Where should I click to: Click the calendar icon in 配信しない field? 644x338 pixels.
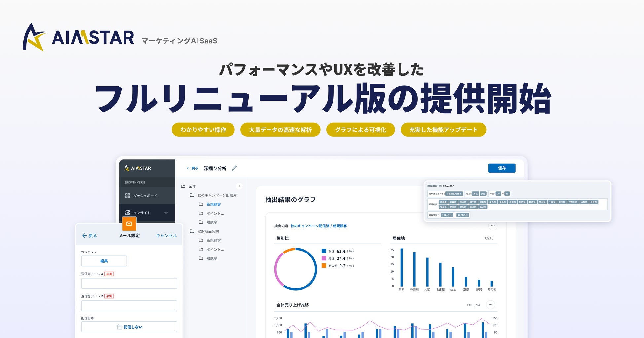coord(120,327)
